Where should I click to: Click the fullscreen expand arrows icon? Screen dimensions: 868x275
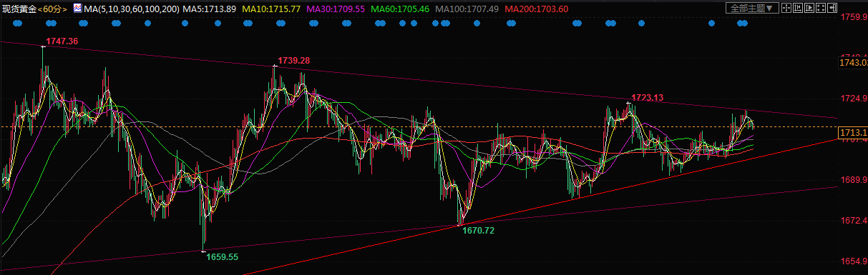pyautogui.click(x=821, y=8)
